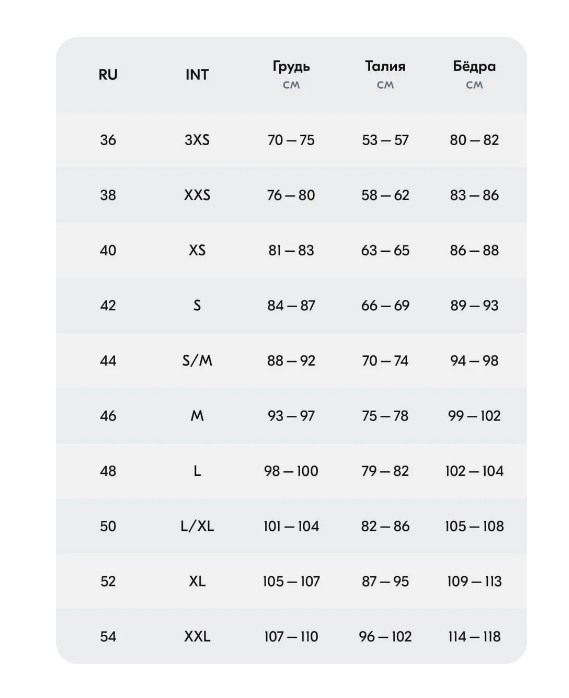
Task: Click the INT column header
Action: [x=197, y=74]
